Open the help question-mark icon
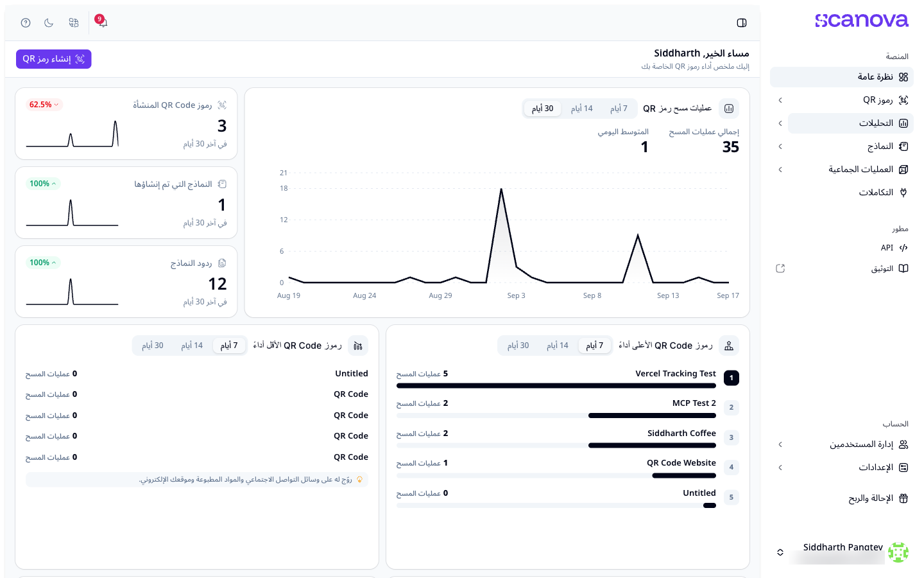Viewport: 924px width, 578px height. 26,23
